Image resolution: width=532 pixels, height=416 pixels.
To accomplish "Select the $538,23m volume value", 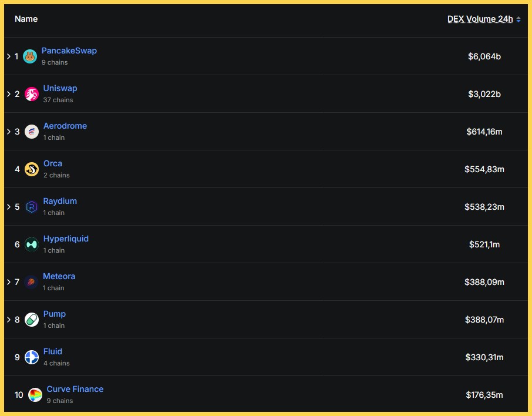I will coord(484,207).
